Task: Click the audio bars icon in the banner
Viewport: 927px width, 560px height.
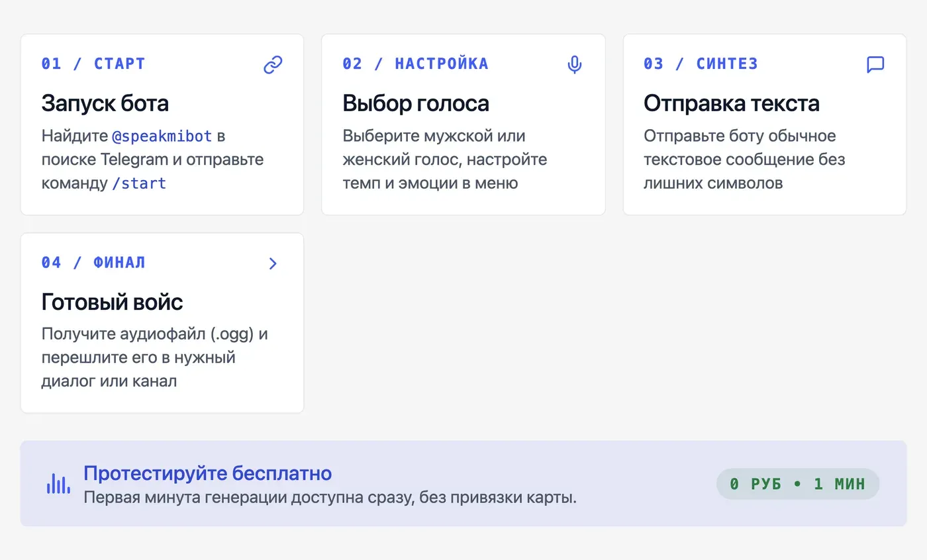Action: (x=58, y=484)
